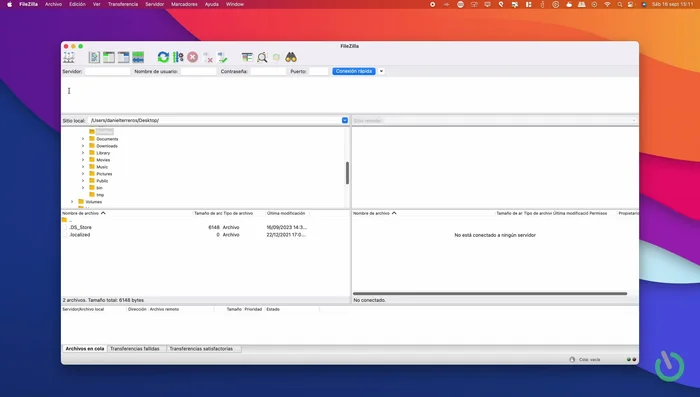Click the Permisos column header in remote list
Screen dimensions: 700x397
tap(598, 213)
